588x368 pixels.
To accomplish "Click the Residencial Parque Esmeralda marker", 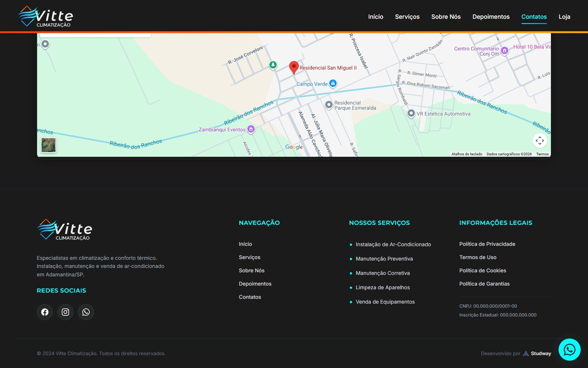I will point(329,105).
